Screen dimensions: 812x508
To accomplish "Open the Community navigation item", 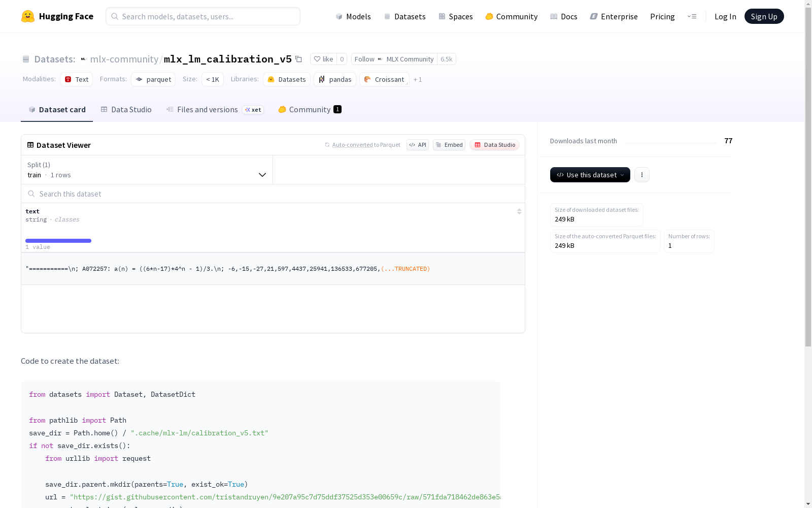I will tap(512, 16).
